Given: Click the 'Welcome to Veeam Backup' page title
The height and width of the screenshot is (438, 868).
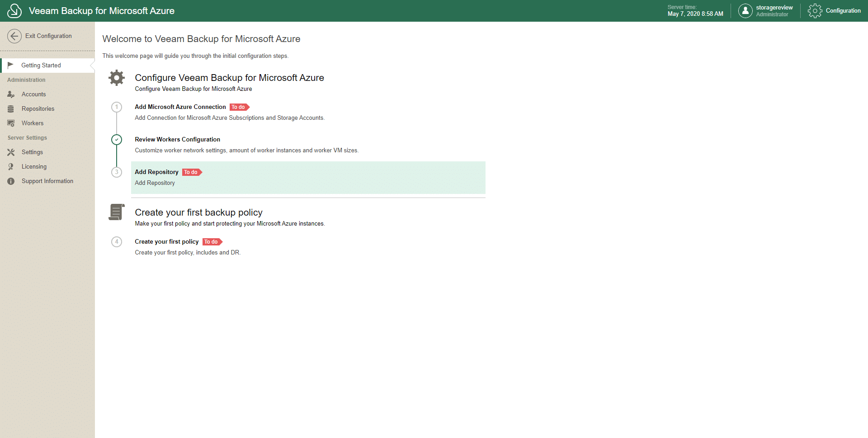Looking at the screenshot, I should click(201, 39).
